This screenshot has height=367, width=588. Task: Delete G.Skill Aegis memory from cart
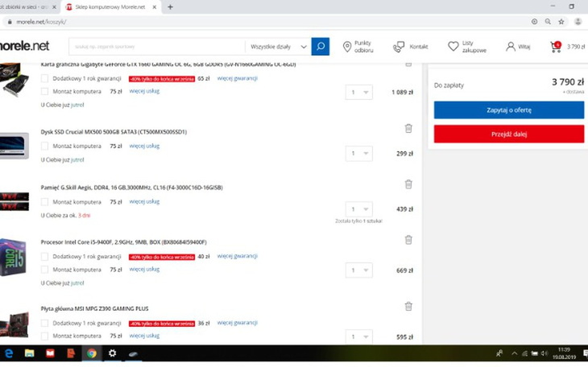pyautogui.click(x=408, y=184)
